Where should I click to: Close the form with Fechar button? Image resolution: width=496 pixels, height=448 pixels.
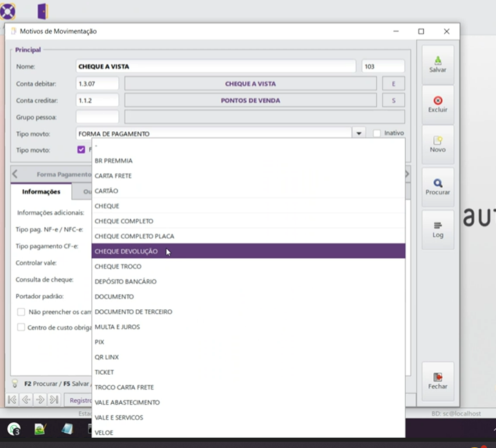click(438, 381)
